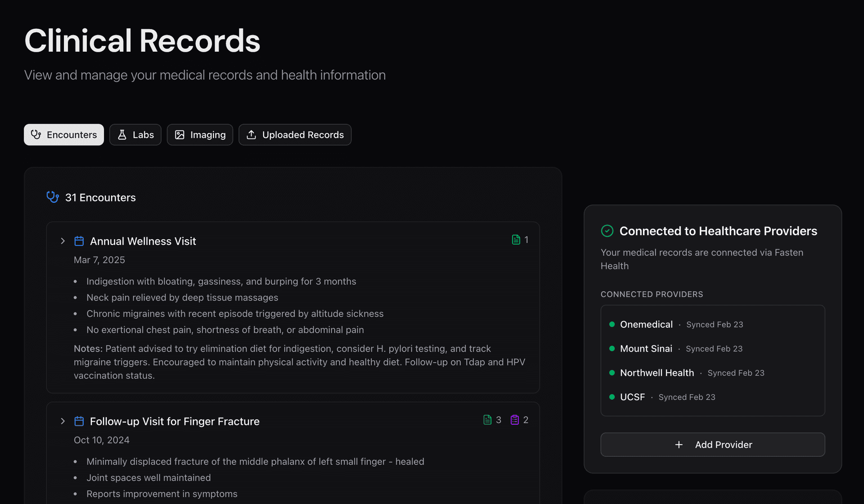This screenshot has width=864, height=504.
Task: Click the green status dot beside Onemedical
Action: pos(612,324)
